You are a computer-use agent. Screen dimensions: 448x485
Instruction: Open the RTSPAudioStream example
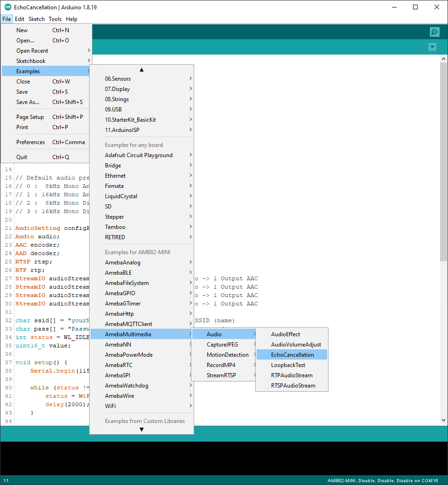pos(293,386)
